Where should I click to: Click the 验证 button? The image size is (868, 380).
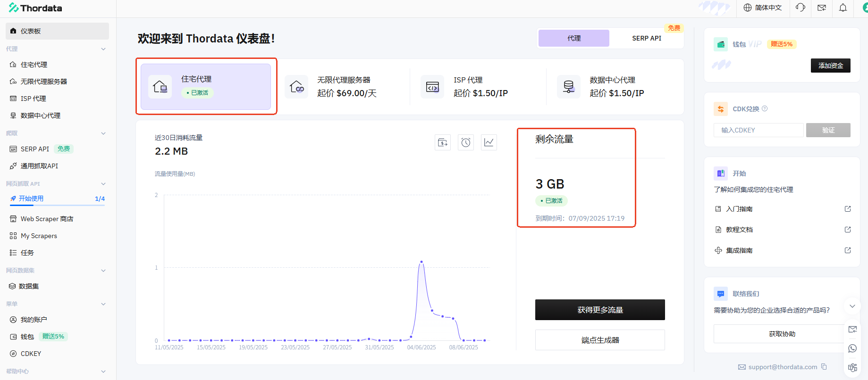click(x=828, y=130)
